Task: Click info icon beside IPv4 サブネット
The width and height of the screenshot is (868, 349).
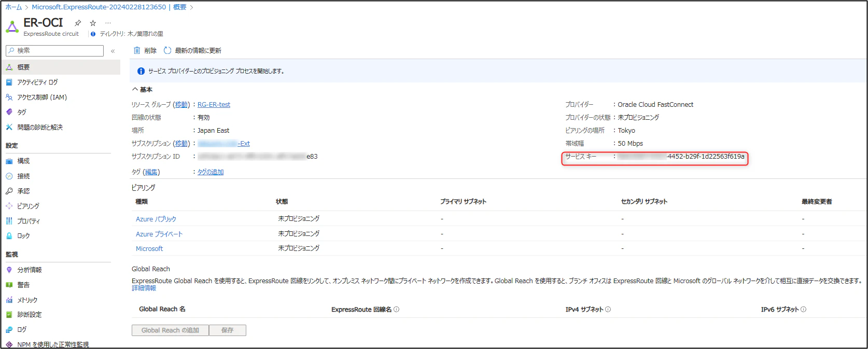Action: point(608,310)
